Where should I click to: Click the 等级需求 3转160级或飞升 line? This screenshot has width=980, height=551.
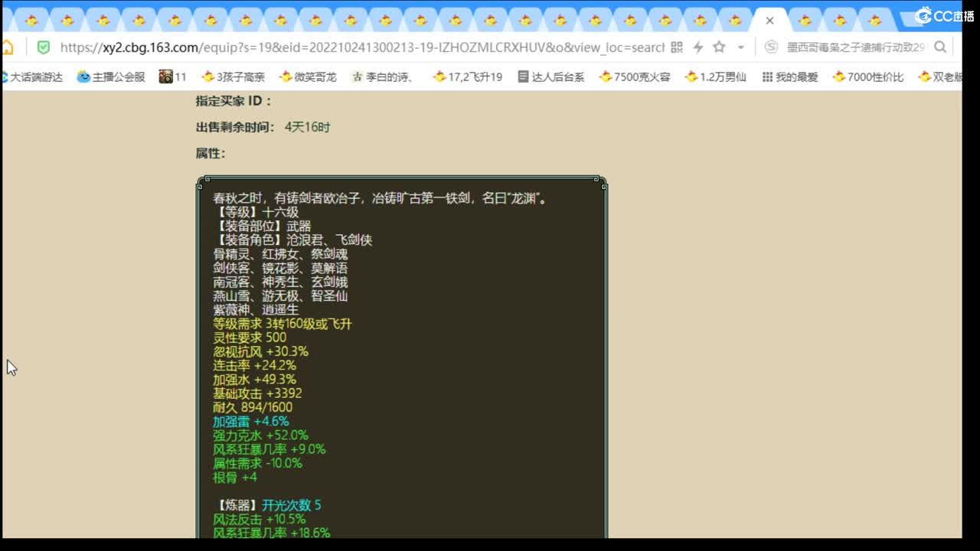click(x=283, y=324)
